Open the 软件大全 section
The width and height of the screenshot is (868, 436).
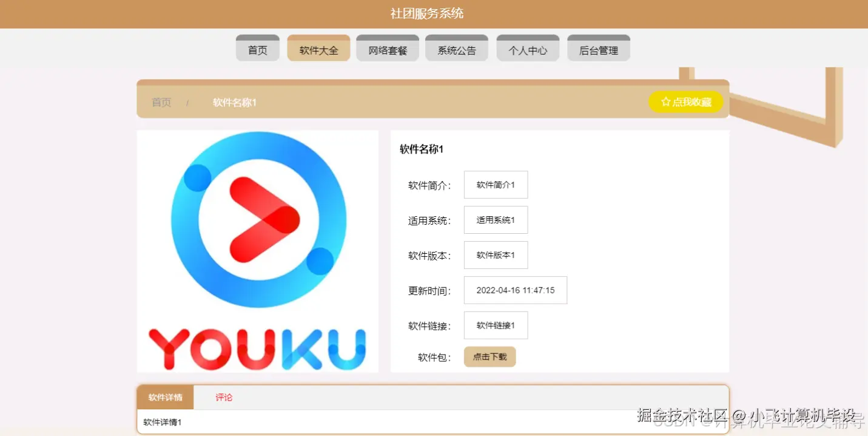tap(318, 47)
